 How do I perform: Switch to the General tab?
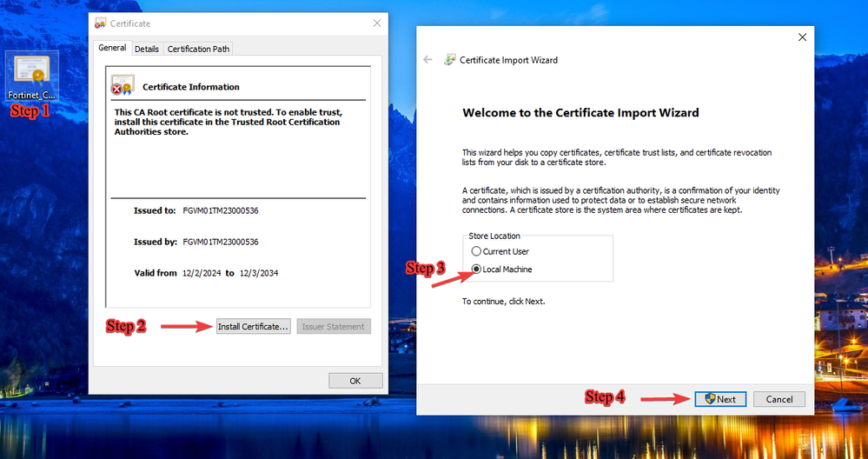tap(112, 48)
